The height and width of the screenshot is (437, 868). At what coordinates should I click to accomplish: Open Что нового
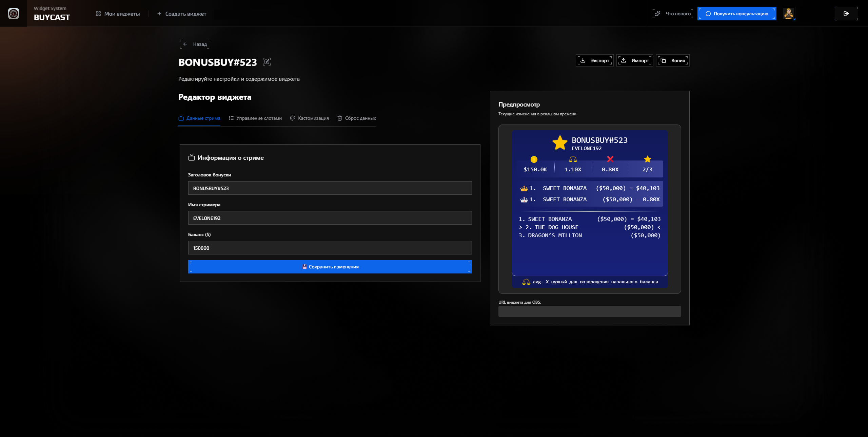click(x=673, y=14)
